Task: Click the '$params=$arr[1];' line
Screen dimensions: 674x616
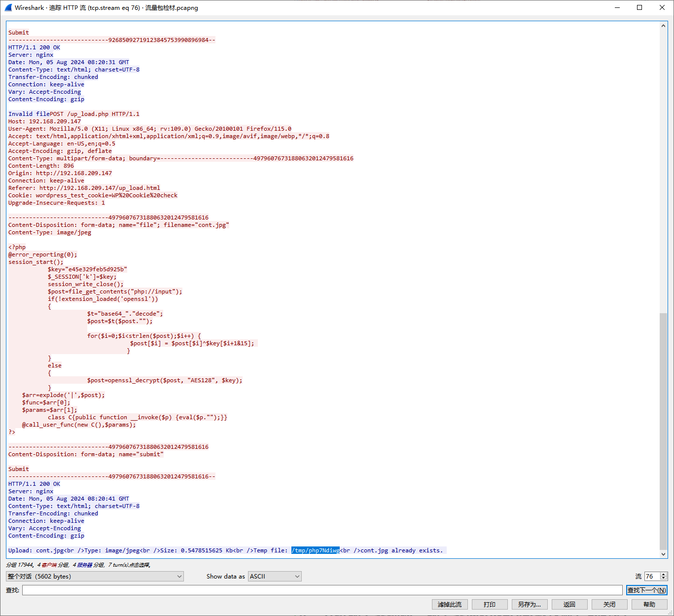Action: tap(49, 410)
